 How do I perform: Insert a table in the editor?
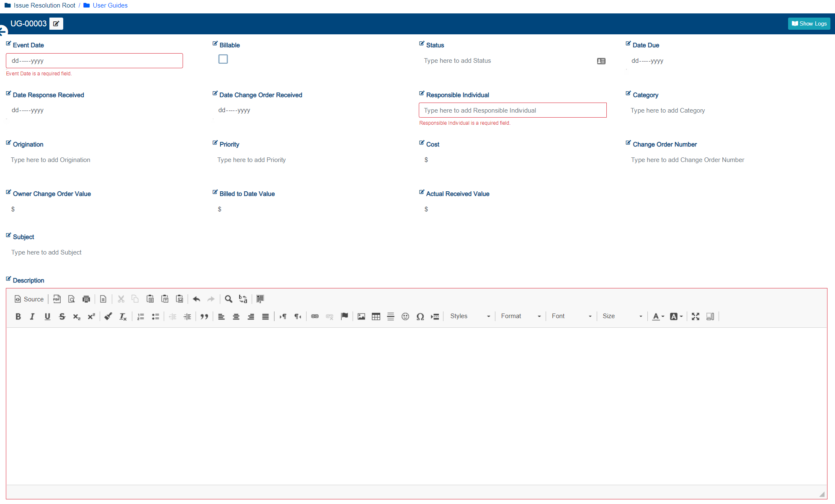click(376, 316)
